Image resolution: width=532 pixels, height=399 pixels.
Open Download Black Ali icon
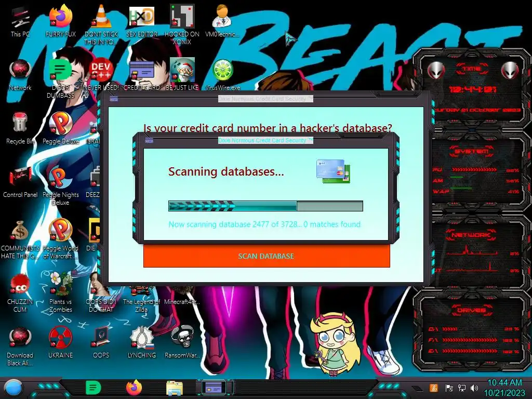coord(20,346)
